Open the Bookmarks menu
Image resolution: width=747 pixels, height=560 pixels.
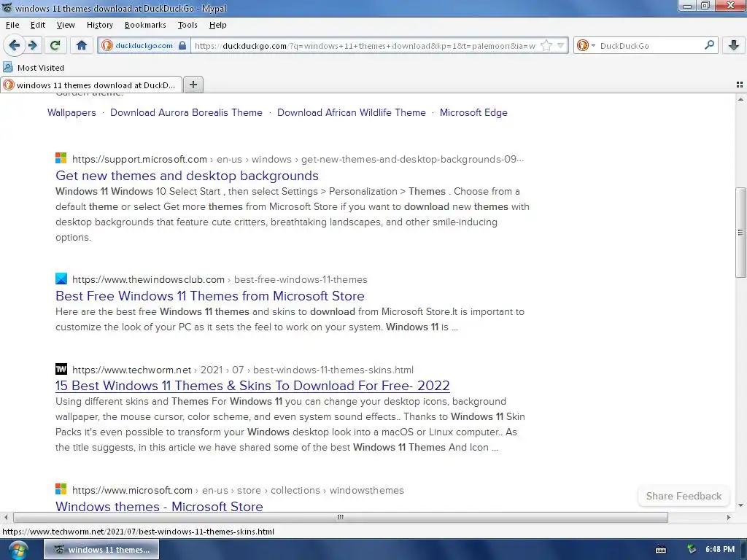(x=145, y=25)
